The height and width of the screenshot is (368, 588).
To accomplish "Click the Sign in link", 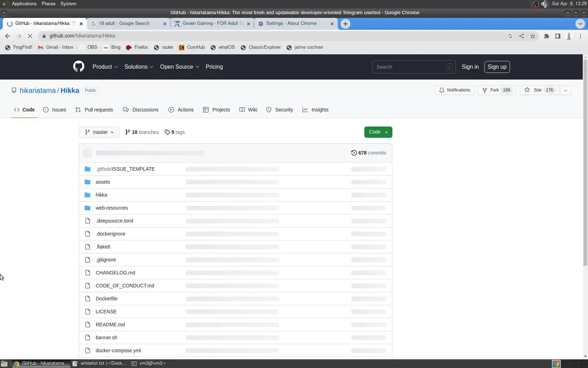I will point(470,67).
